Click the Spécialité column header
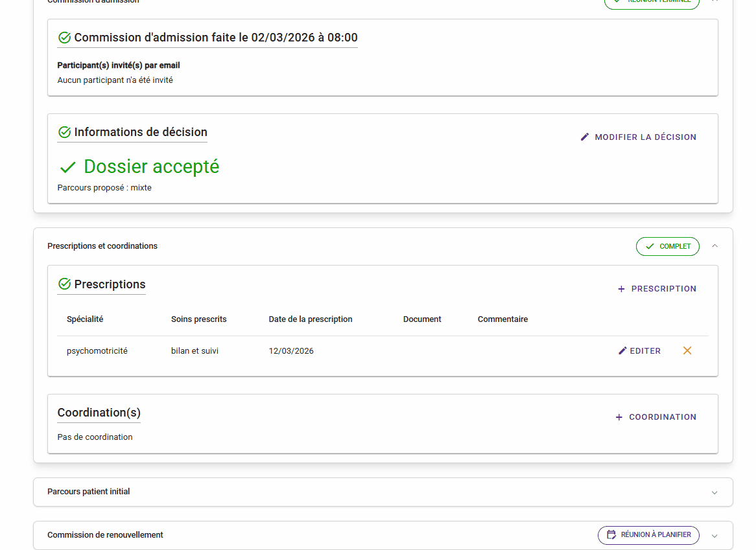 85,319
